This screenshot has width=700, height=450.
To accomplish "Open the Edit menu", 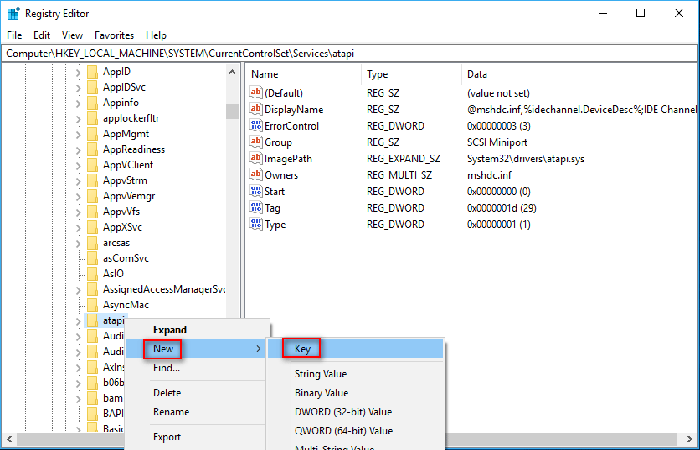I will point(42,35).
